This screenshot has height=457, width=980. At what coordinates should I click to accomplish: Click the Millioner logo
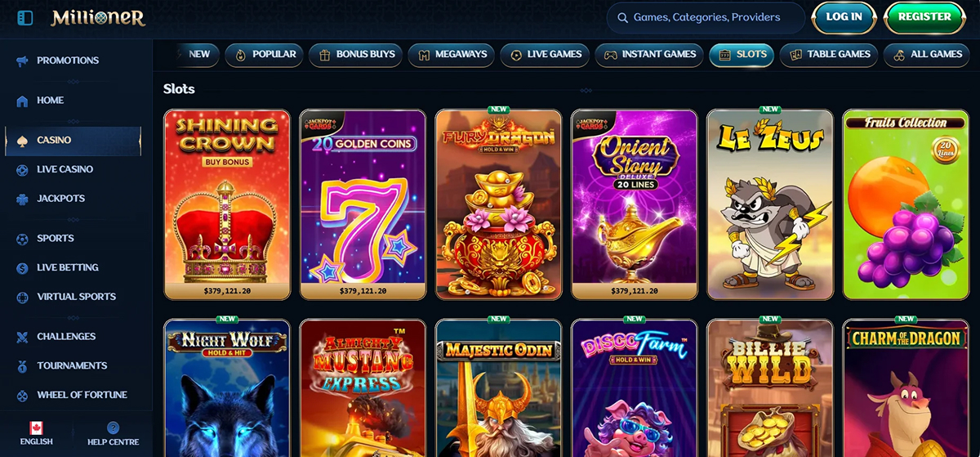98,17
